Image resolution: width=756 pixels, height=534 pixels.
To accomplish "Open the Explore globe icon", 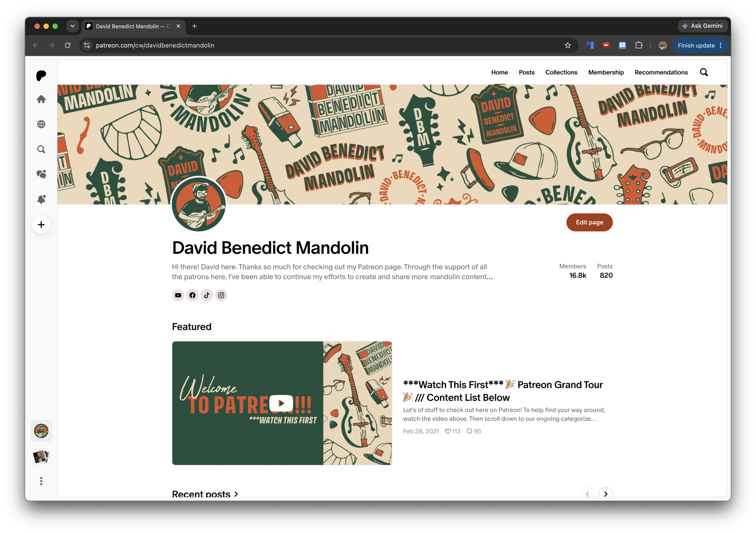I will (x=41, y=124).
